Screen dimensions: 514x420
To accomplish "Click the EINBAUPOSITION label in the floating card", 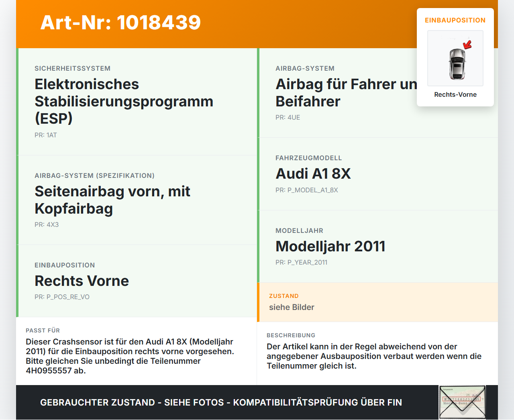I will [x=455, y=20].
